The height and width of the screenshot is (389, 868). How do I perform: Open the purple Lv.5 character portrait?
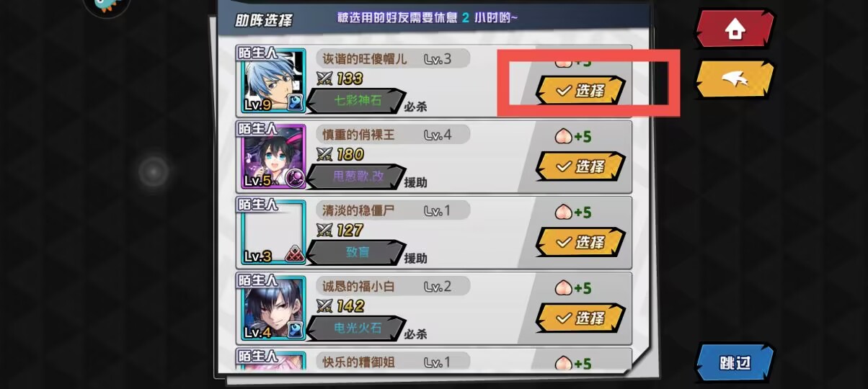(x=270, y=155)
